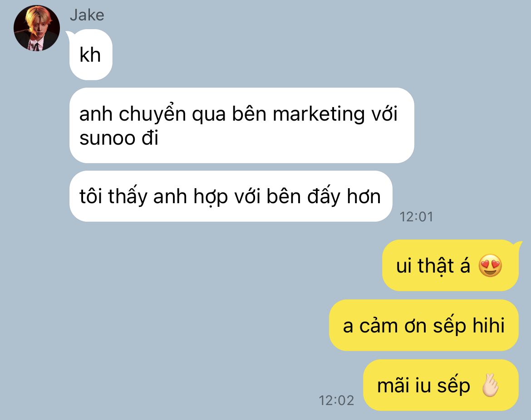Click the word "hihi" in the reply
531x420 pixels.
pos(488,326)
